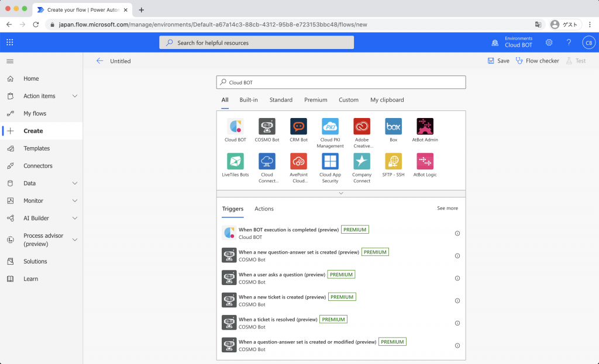Choose the COSMO Bot connector
The height and width of the screenshot is (364, 599).
click(267, 126)
